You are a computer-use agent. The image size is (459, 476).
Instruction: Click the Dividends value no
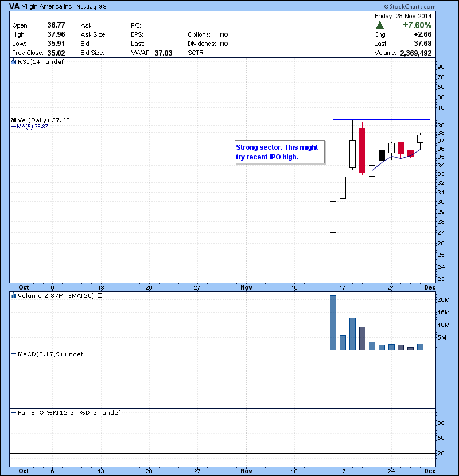[224, 44]
